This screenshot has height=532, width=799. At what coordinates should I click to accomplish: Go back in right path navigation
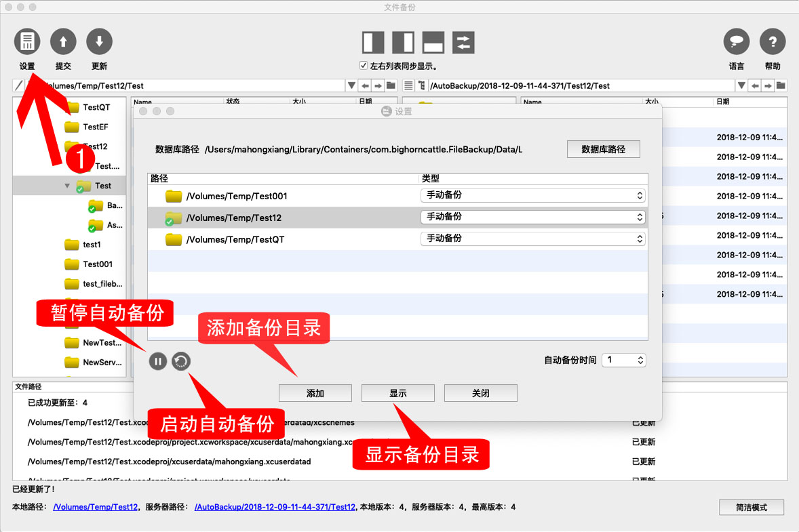pyautogui.click(x=755, y=85)
